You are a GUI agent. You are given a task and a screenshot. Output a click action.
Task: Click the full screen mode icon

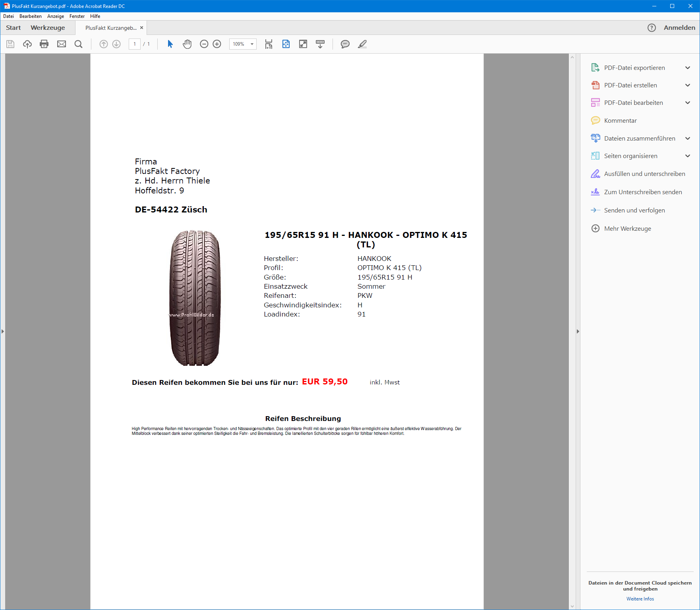pos(303,44)
